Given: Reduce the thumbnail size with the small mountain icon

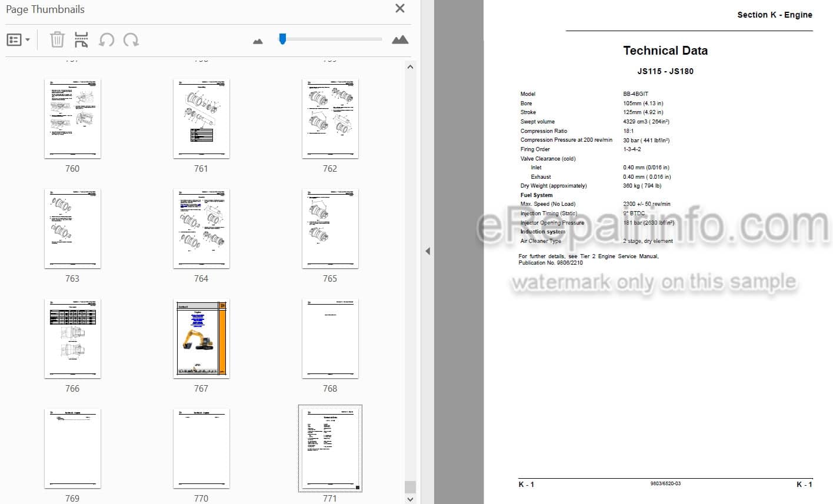Looking at the screenshot, I should pyautogui.click(x=258, y=41).
